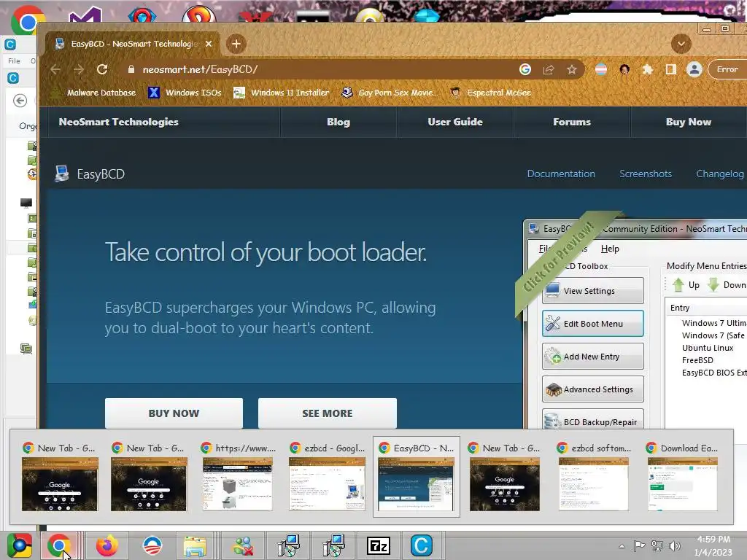Screen dimensions: 747x560
Task: Open 7-Zip from the taskbar
Action: tap(379, 545)
